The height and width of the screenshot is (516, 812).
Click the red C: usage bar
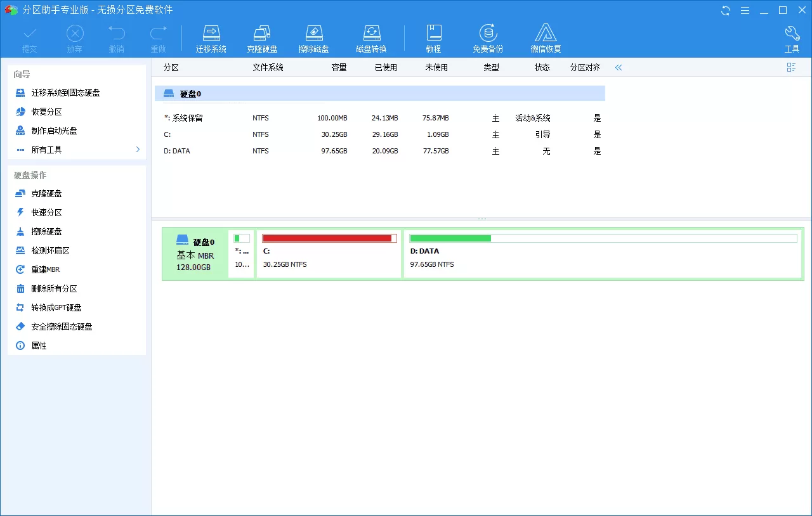[x=329, y=238]
